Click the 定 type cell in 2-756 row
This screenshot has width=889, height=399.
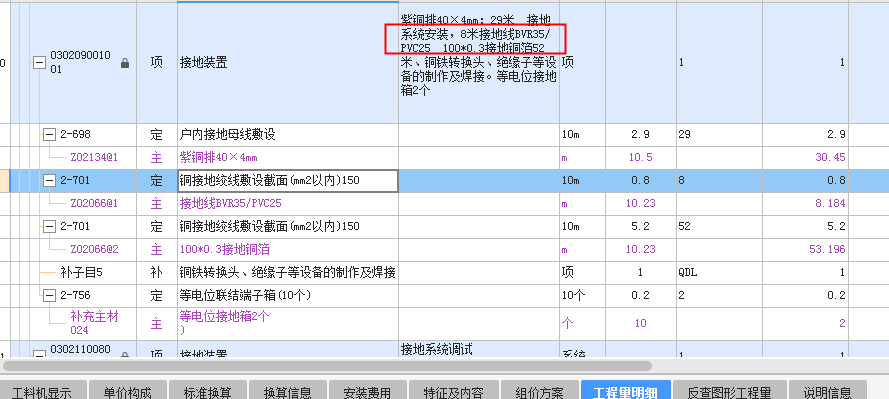coord(157,295)
